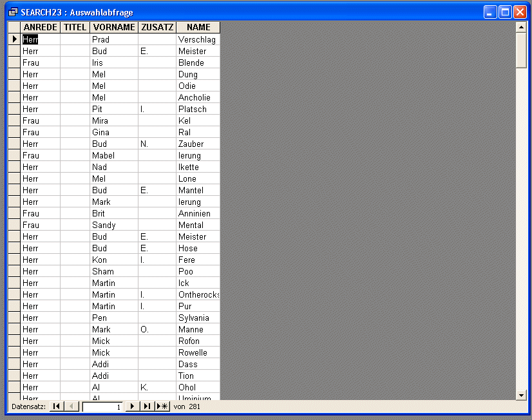532x420 pixels.
Task: Click the vertical scrollbar thumb
Action: click(521, 50)
